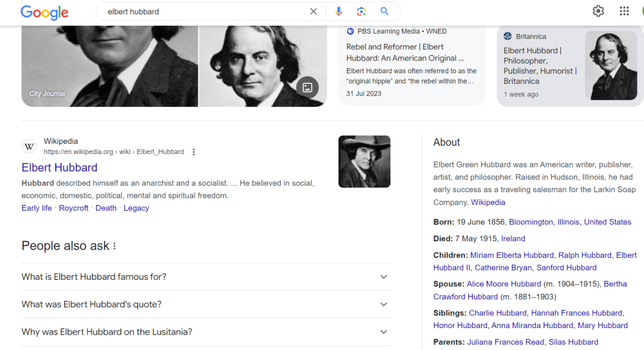Open Ralph Hubbard link
The height and width of the screenshot is (350, 644).
pyautogui.click(x=585, y=255)
